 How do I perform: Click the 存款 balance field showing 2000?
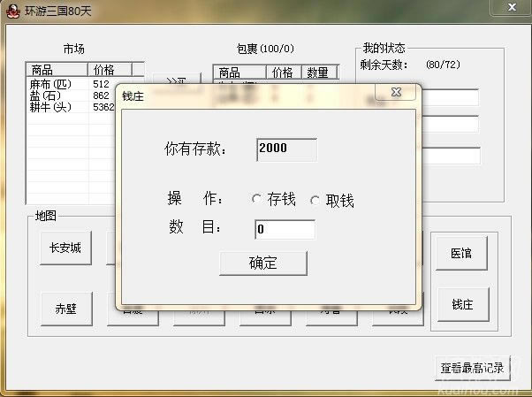[x=286, y=149]
